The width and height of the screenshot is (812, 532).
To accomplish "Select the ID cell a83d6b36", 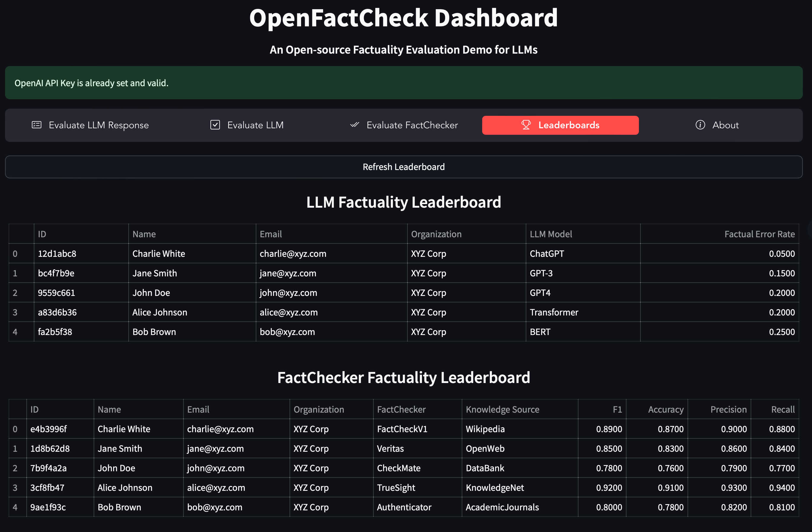I will [x=81, y=312].
